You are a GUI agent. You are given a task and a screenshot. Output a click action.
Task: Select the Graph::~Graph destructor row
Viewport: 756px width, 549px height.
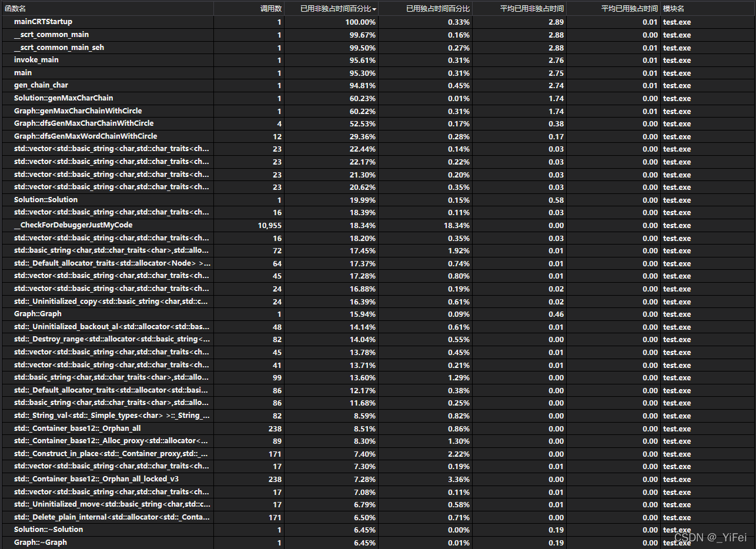(378, 543)
